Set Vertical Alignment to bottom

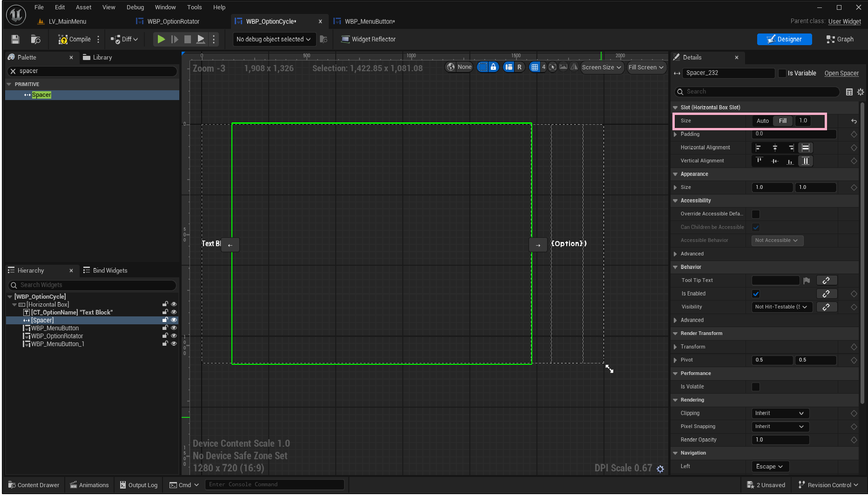(790, 161)
